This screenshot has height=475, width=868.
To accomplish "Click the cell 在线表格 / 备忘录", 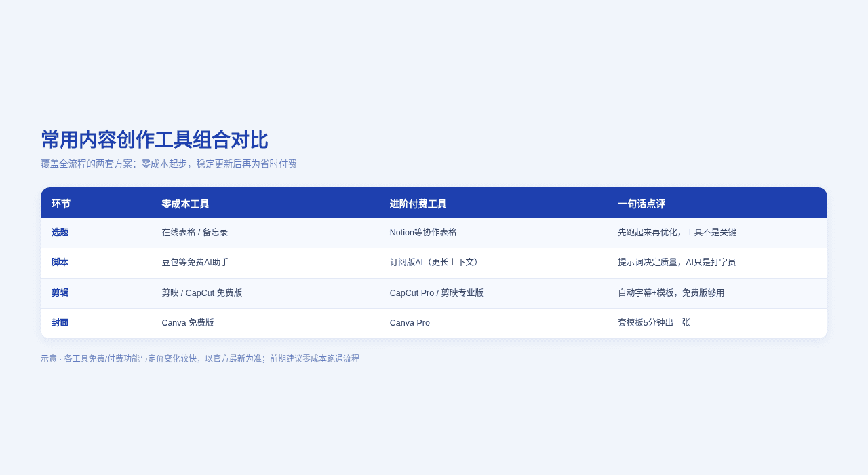I will click(195, 232).
